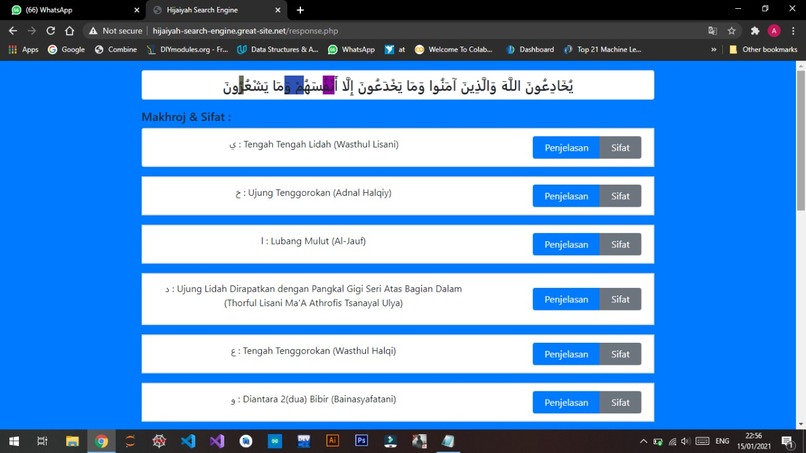
Task: Open the Top 21 Machine Le... bookmark
Action: pos(602,49)
